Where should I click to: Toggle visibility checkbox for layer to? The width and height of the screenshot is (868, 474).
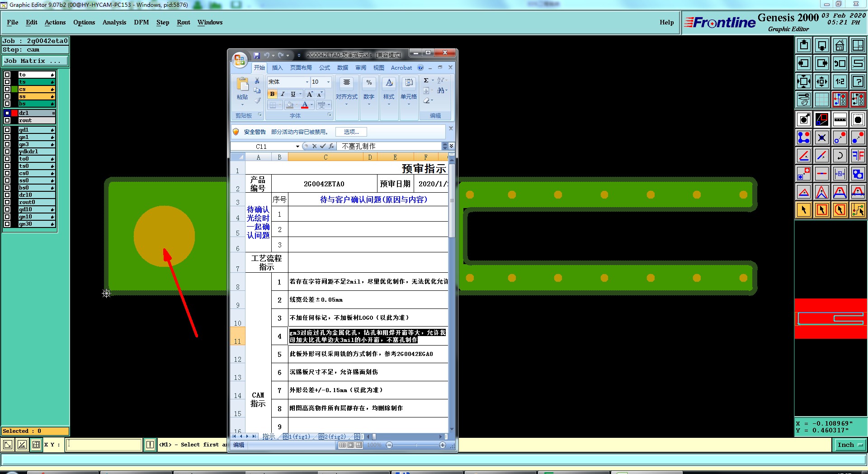coord(7,75)
